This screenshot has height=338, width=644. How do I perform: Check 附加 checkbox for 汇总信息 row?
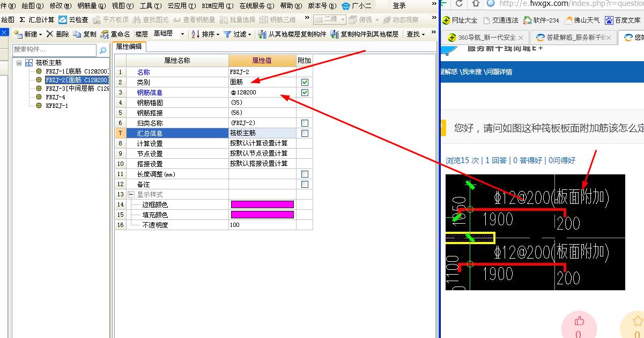click(x=305, y=133)
